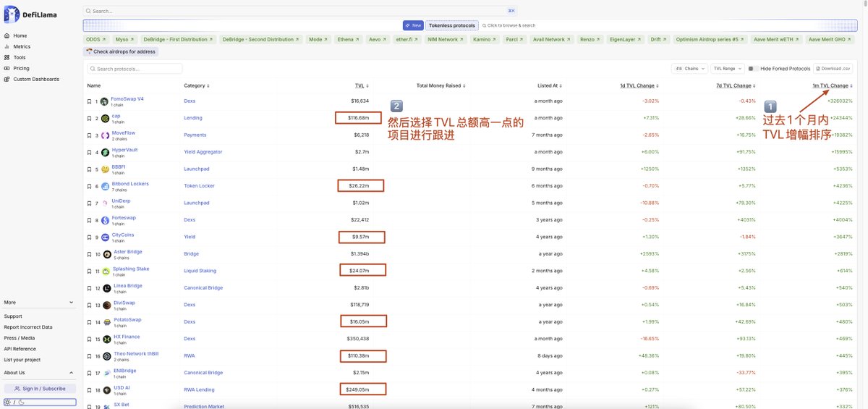The image size is (868, 409).
Task: Click the FomoSwap V4 protocol logo
Action: click(104, 101)
